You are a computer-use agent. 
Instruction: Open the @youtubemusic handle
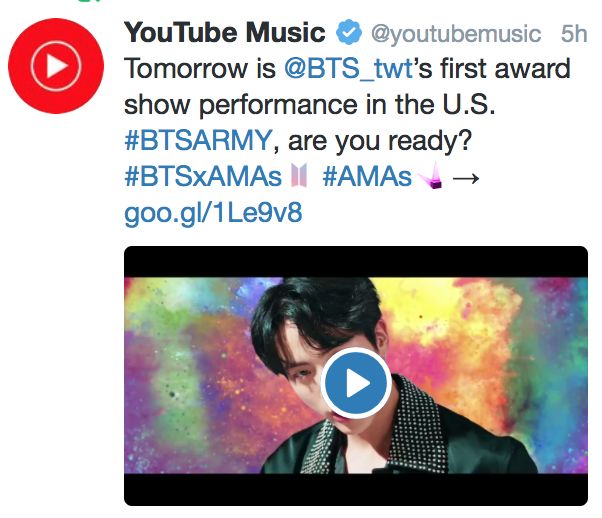point(457,34)
